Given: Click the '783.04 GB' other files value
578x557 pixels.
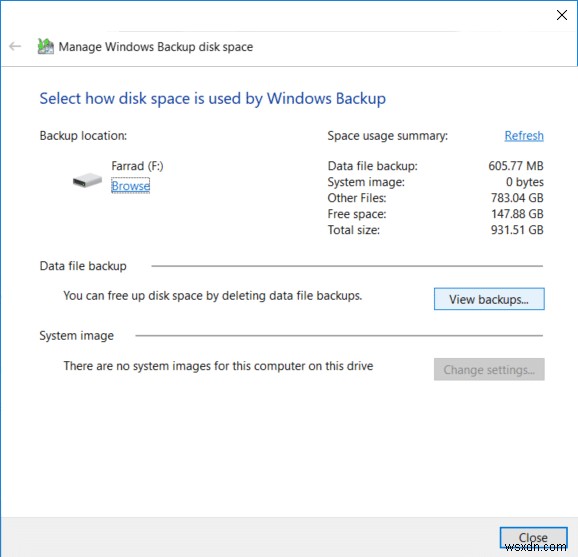Looking at the screenshot, I should 517,198.
